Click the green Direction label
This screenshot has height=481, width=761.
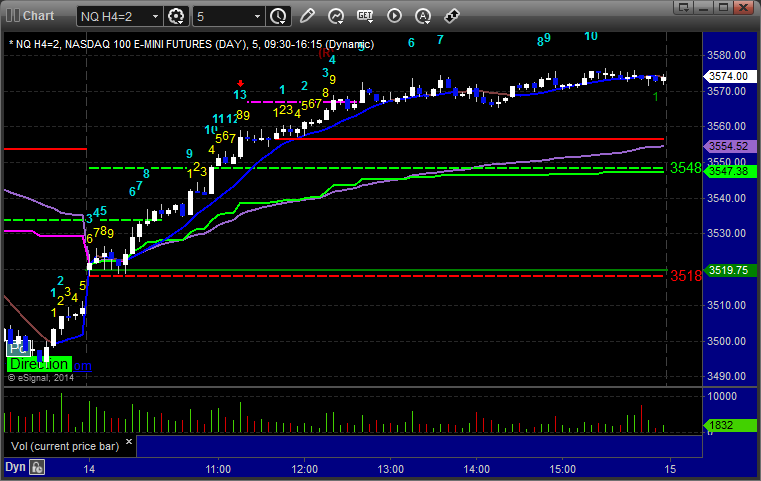tap(39, 364)
